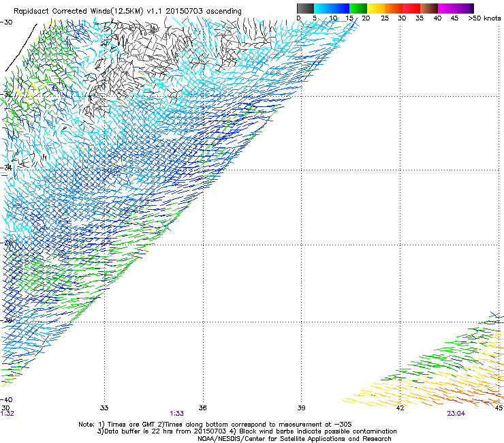Click the latitude axis label '-30'
Screen dimensions: 504x443
pyautogui.click(x=6, y=22)
